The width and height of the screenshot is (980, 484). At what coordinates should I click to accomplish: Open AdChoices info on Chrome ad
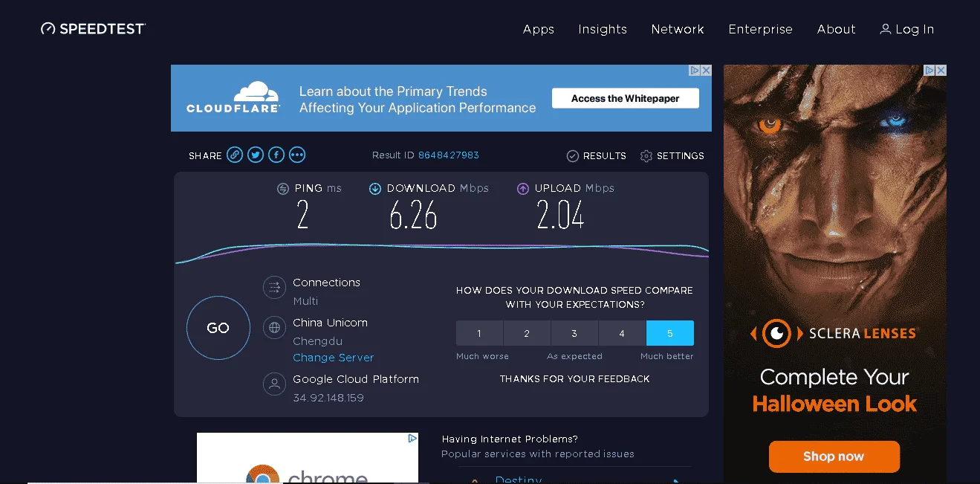(x=412, y=439)
